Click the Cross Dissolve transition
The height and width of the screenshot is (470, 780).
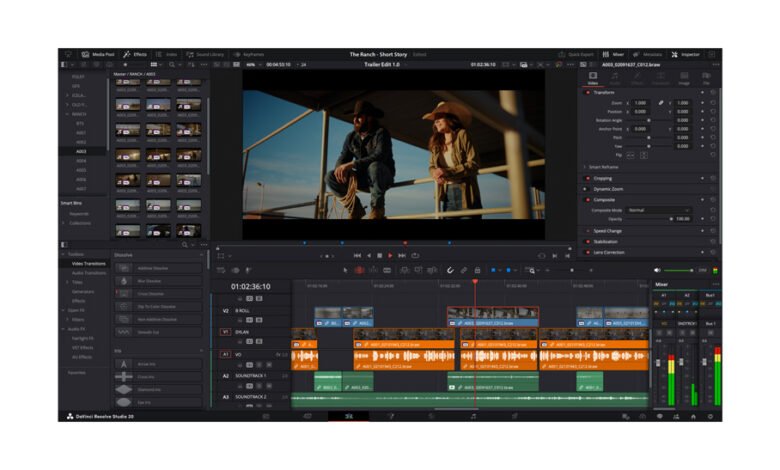[158, 294]
